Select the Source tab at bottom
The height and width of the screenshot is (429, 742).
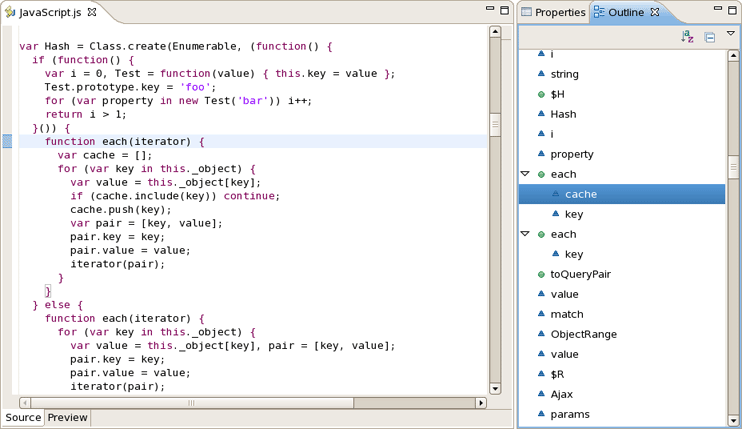coord(23,417)
